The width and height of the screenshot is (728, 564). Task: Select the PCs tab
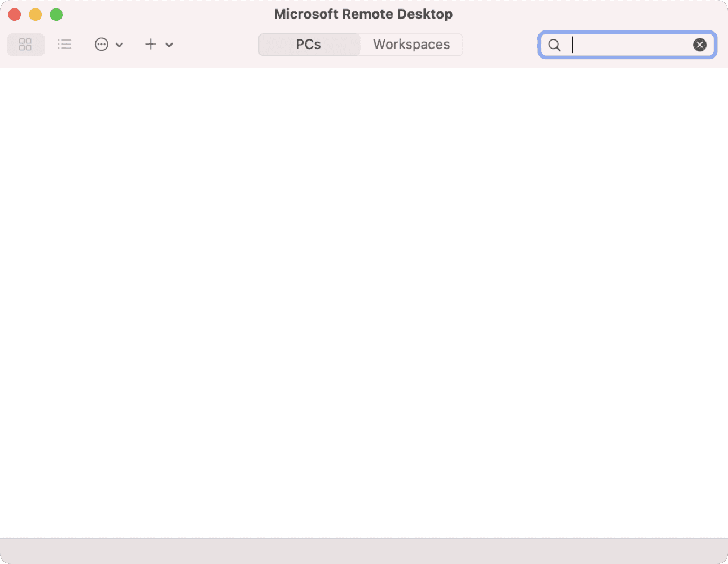[x=309, y=45]
